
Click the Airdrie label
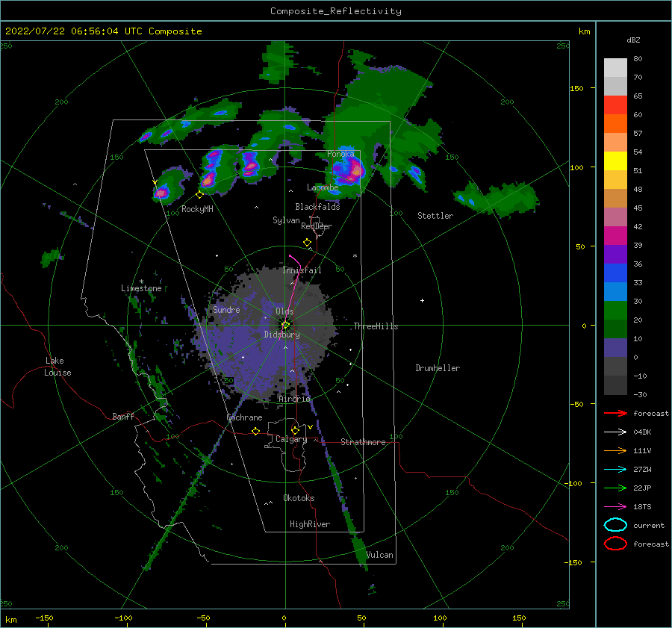(294, 399)
